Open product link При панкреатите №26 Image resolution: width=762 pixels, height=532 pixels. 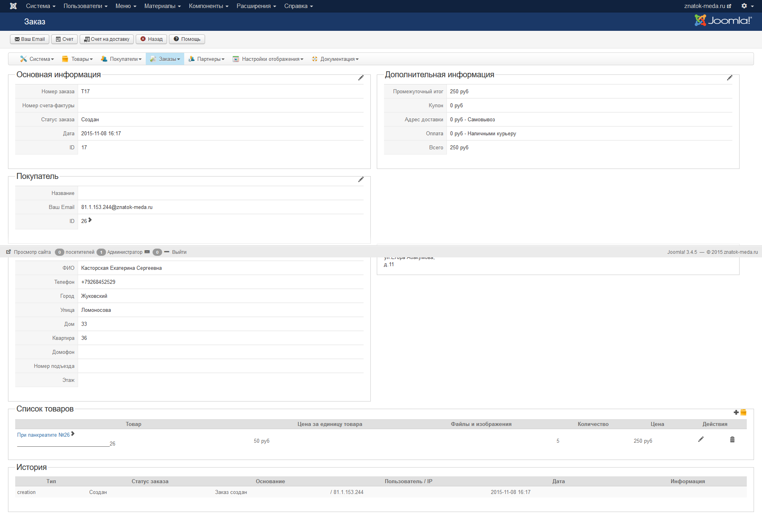[43, 435]
